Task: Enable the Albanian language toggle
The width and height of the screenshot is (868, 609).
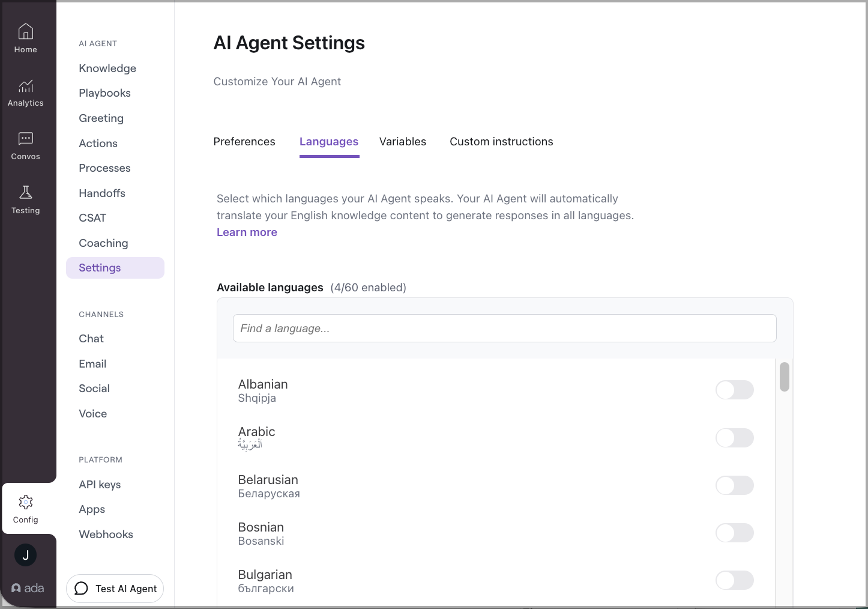Action: pyautogui.click(x=734, y=390)
